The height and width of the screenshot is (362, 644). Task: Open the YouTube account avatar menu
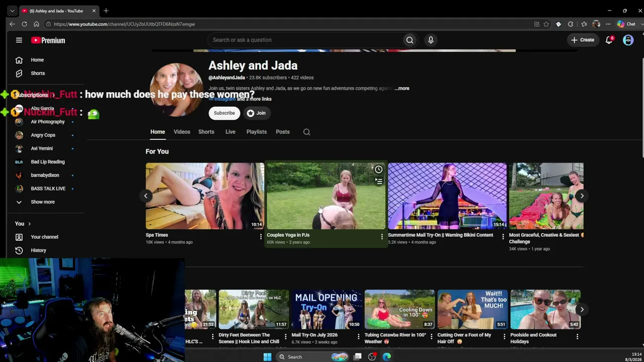pyautogui.click(x=628, y=40)
